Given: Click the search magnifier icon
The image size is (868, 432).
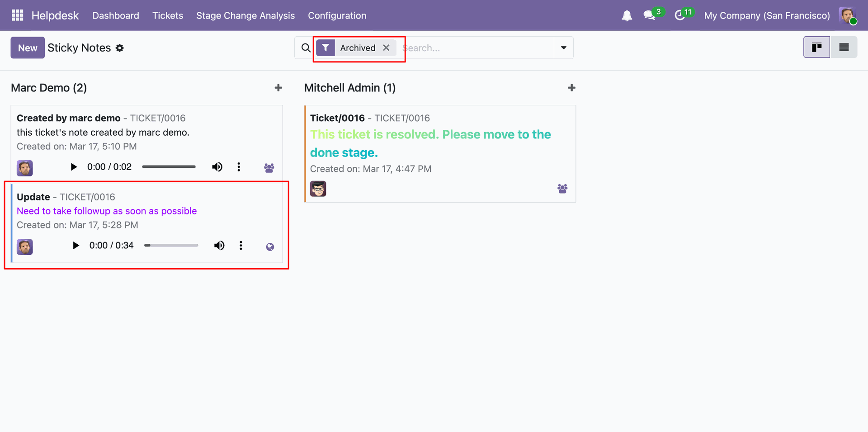Looking at the screenshot, I should point(306,48).
